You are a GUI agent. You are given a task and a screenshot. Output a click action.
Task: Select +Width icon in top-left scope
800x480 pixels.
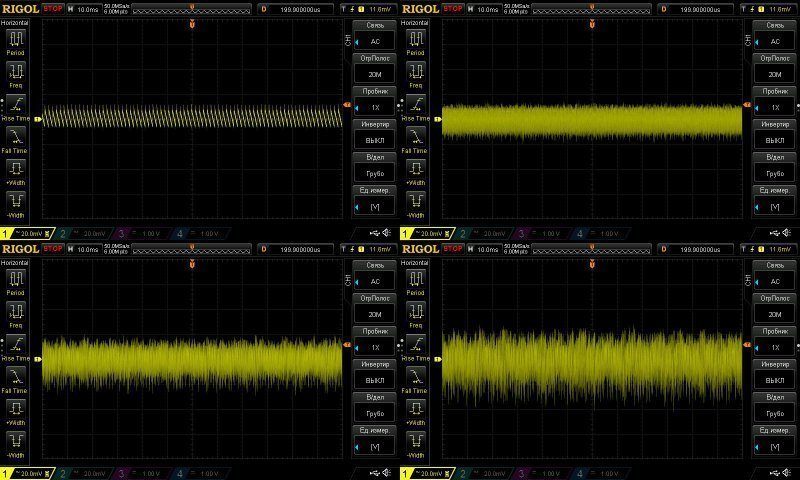(x=16, y=169)
